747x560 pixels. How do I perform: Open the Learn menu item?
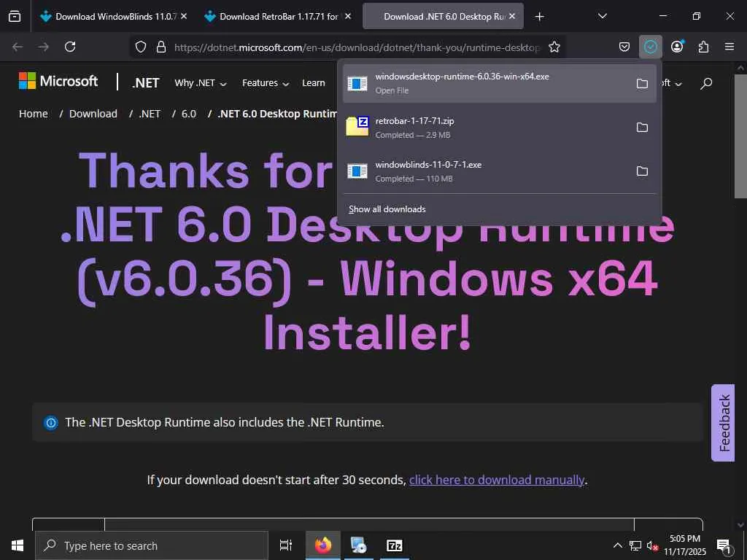pos(314,83)
